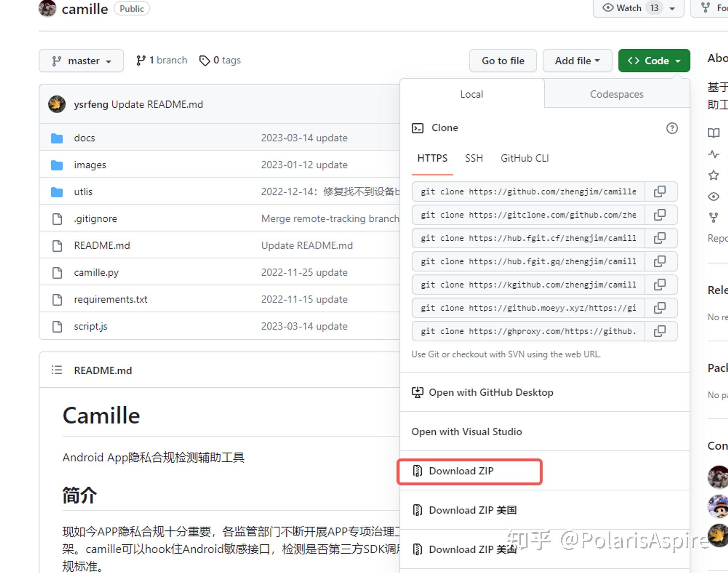Copy the gitclone.com clone URL

pyautogui.click(x=660, y=215)
